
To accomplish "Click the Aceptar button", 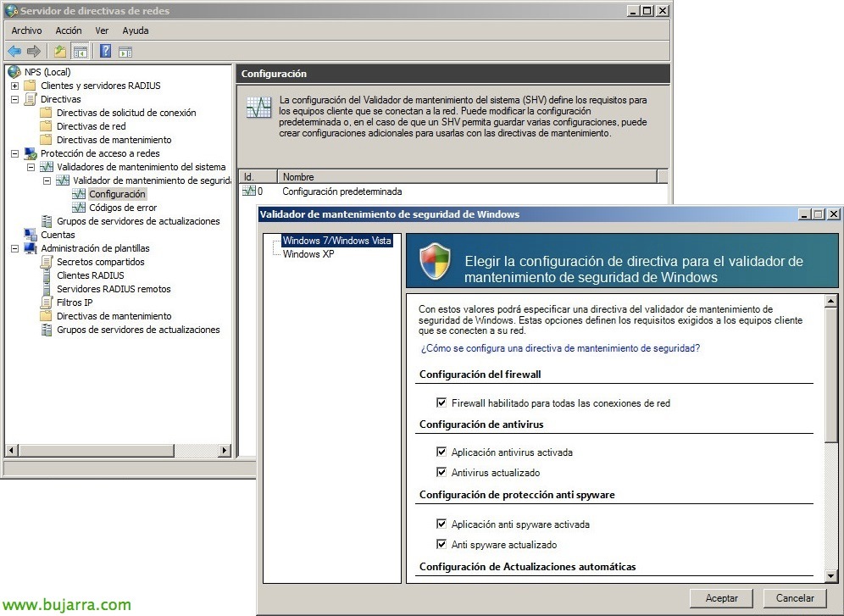I will 721,597.
